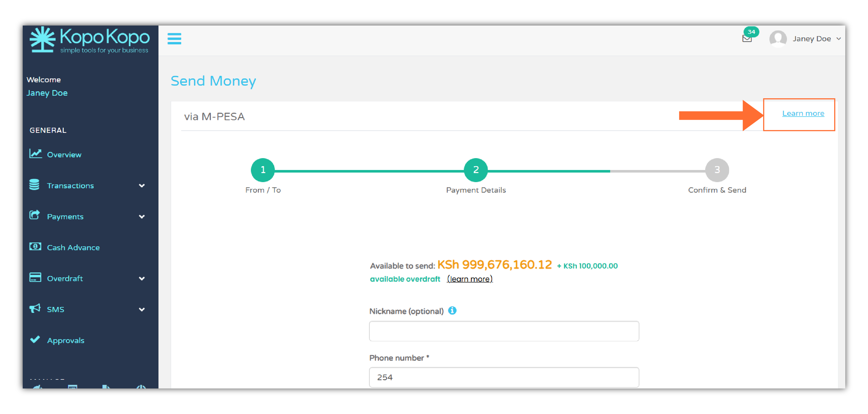This screenshot has width=868, height=414.
Task: Click the hamburger menu icon
Action: click(x=174, y=39)
